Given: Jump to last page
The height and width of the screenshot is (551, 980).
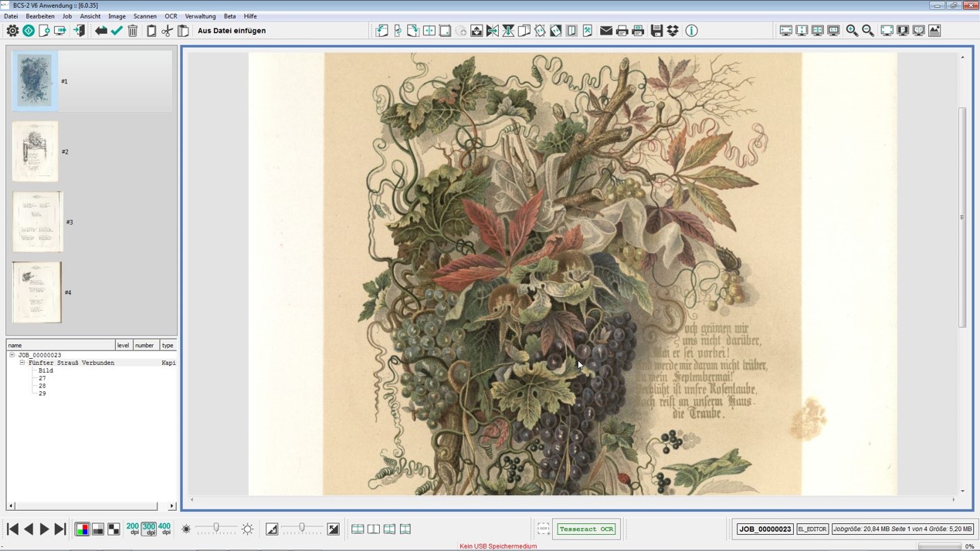Looking at the screenshot, I should pyautogui.click(x=60, y=529).
